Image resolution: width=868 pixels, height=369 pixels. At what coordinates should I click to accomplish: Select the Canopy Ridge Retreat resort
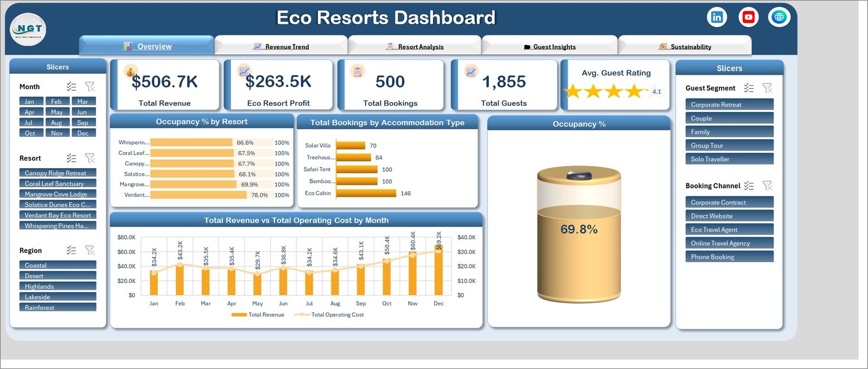58,173
